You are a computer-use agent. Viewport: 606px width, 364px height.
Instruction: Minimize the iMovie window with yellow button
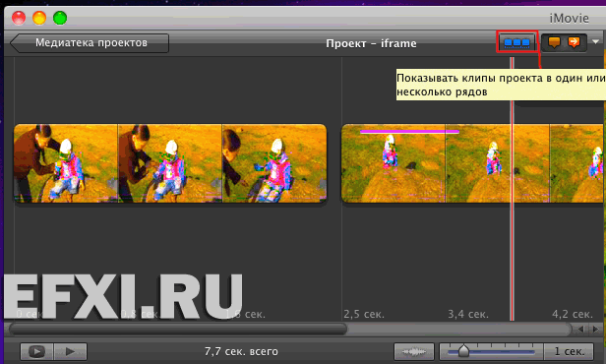(x=39, y=18)
